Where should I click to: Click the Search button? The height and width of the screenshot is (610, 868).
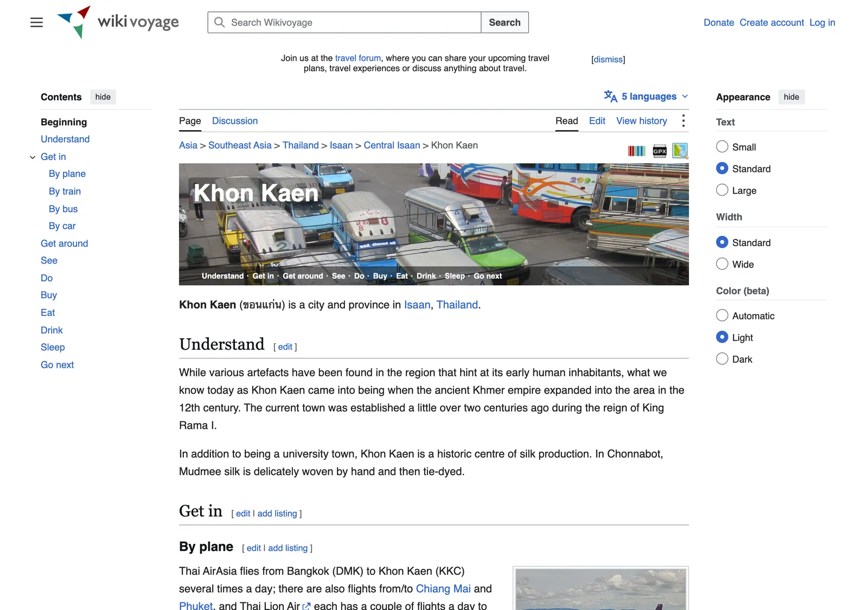coord(505,22)
